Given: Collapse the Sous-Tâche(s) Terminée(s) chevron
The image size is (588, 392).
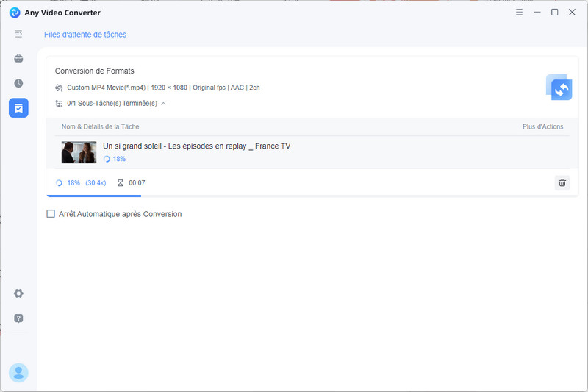Looking at the screenshot, I should (x=163, y=104).
